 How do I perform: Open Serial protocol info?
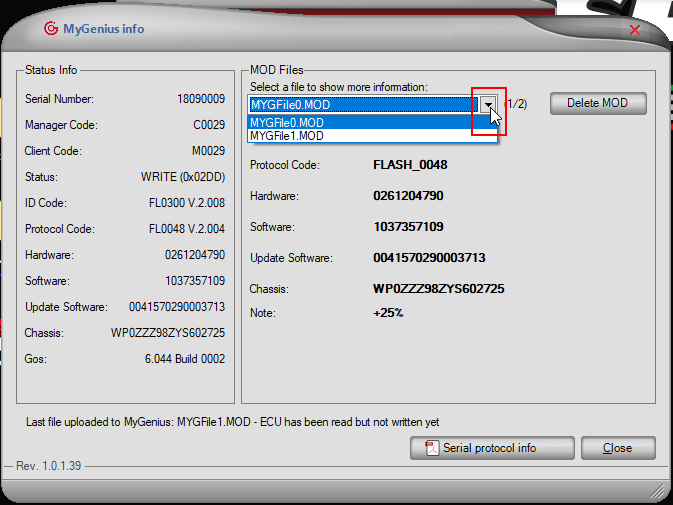click(x=492, y=448)
